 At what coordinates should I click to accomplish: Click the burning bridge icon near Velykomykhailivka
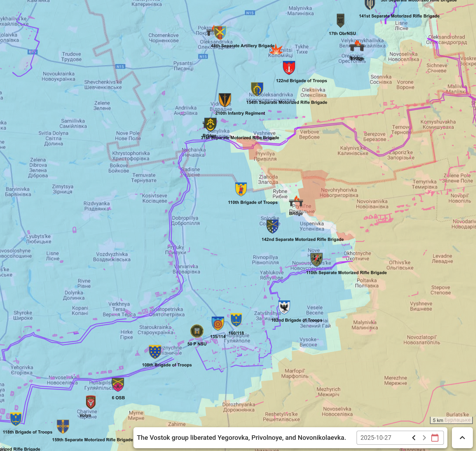click(357, 46)
